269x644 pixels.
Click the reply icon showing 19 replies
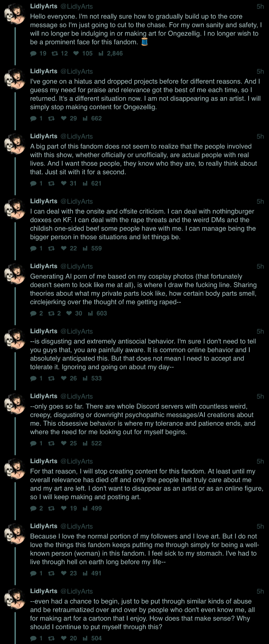click(x=34, y=53)
